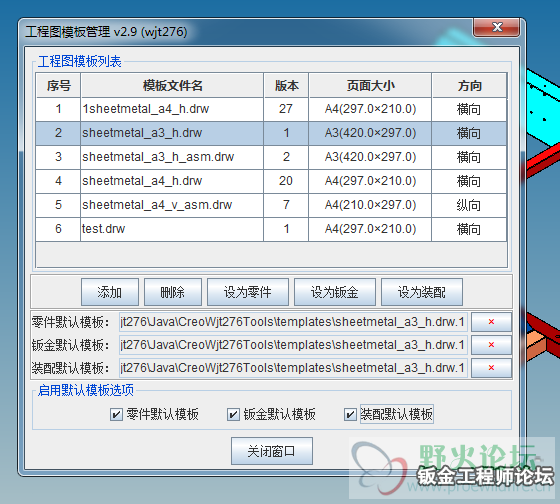This screenshot has width=560, height=504.
Task: Click the 添加 button
Action: click(x=110, y=292)
